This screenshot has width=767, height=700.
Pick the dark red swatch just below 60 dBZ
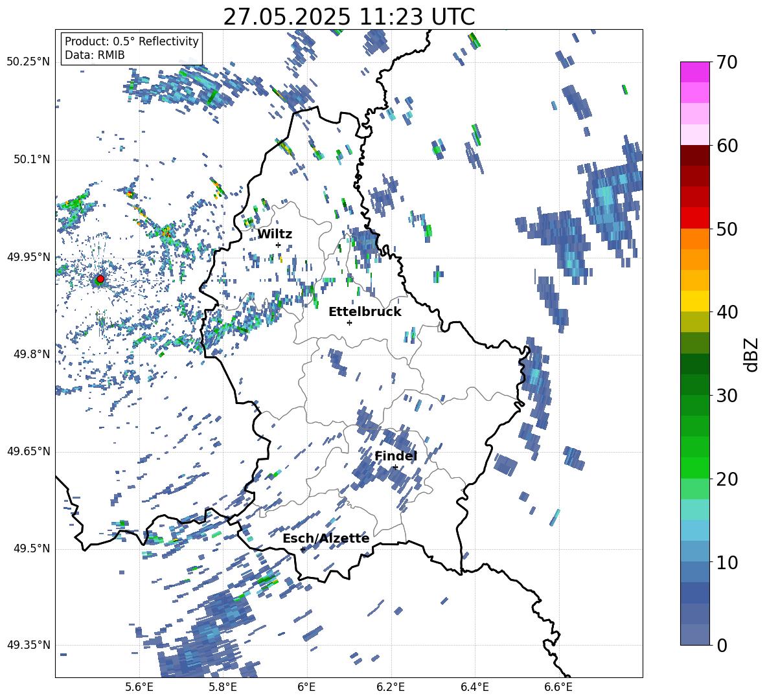click(694, 155)
